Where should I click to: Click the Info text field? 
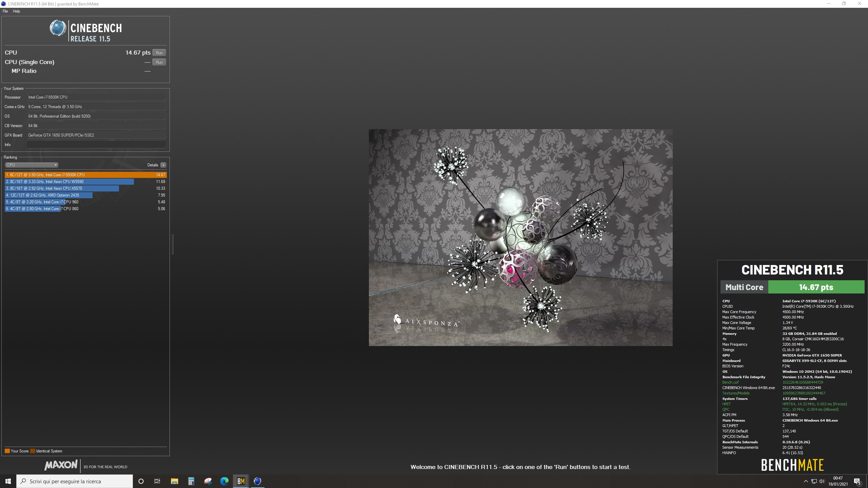coord(96,145)
